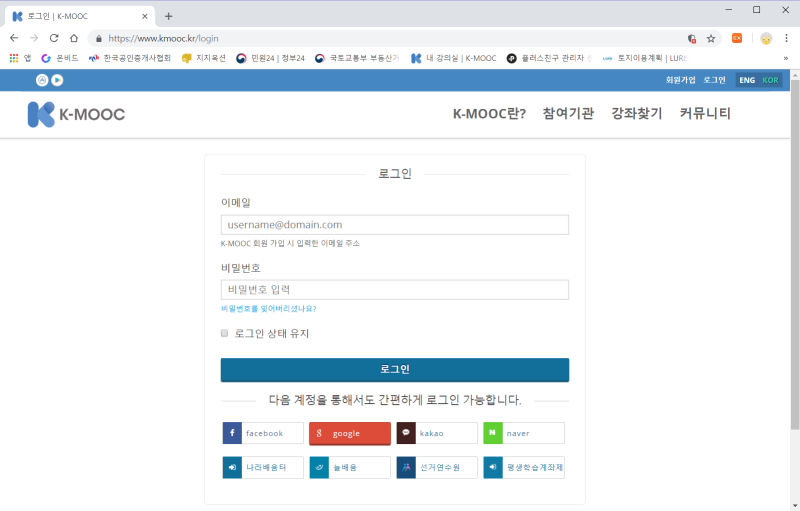This screenshot has height=511, width=800.
Task: Log in with the 평생학습계좌제 button
Action: (524, 467)
